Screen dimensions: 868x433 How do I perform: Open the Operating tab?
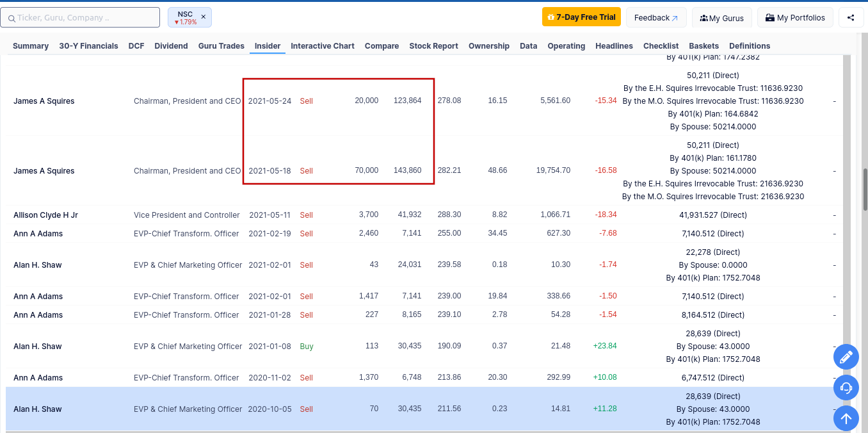coord(567,46)
